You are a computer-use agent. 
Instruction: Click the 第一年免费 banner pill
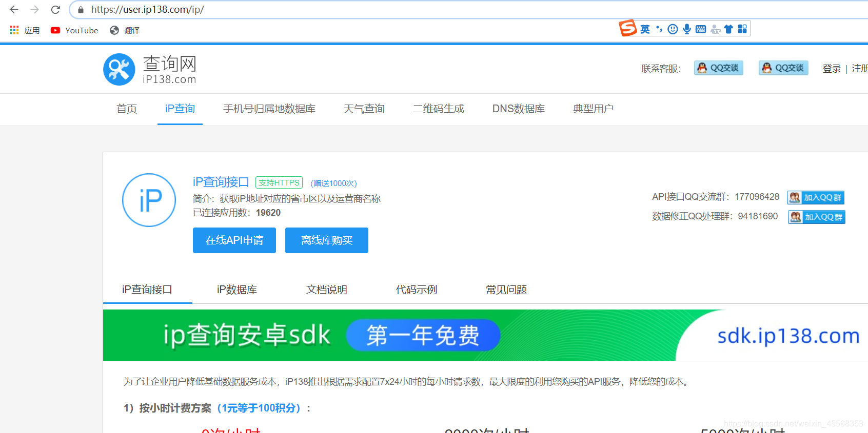[x=423, y=335]
